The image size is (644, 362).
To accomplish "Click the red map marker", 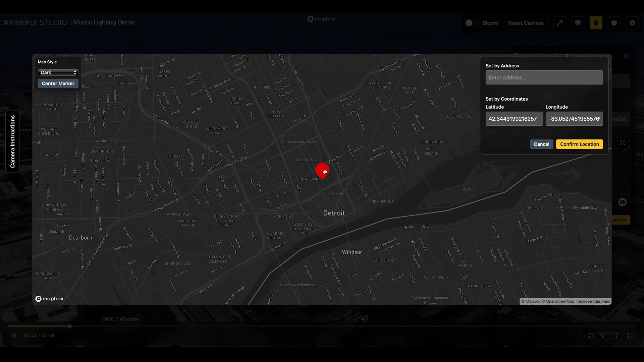I will pyautogui.click(x=322, y=170).
